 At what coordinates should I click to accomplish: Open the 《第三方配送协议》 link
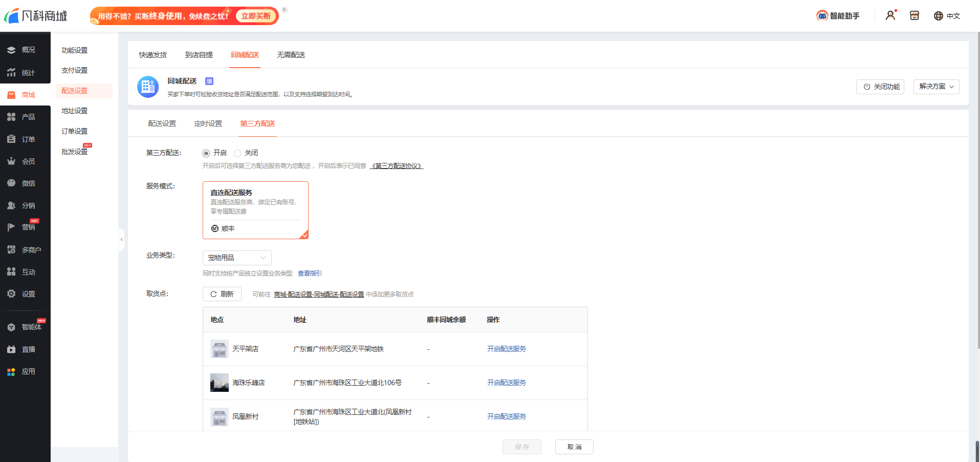point(397,166)
